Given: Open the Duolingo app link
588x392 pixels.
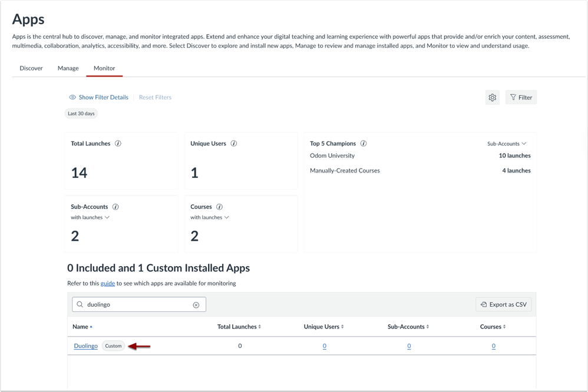Looking at the screenshot, I should pyautogui.click(x=85, y=346).
